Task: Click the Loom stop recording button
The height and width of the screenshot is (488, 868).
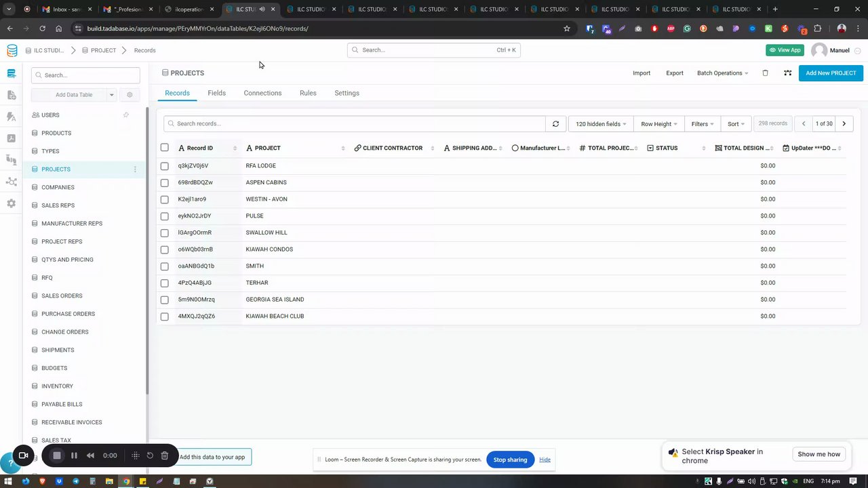Action: 57,455
